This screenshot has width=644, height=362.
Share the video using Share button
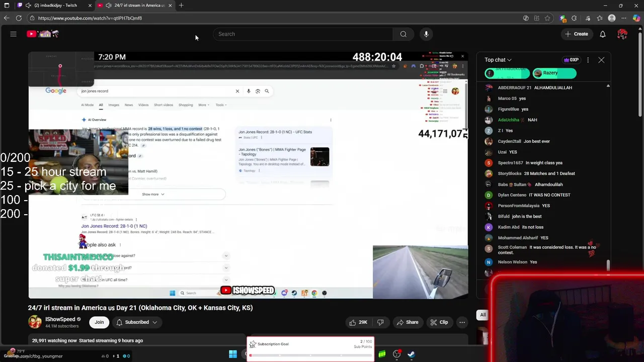pos(408,322)
